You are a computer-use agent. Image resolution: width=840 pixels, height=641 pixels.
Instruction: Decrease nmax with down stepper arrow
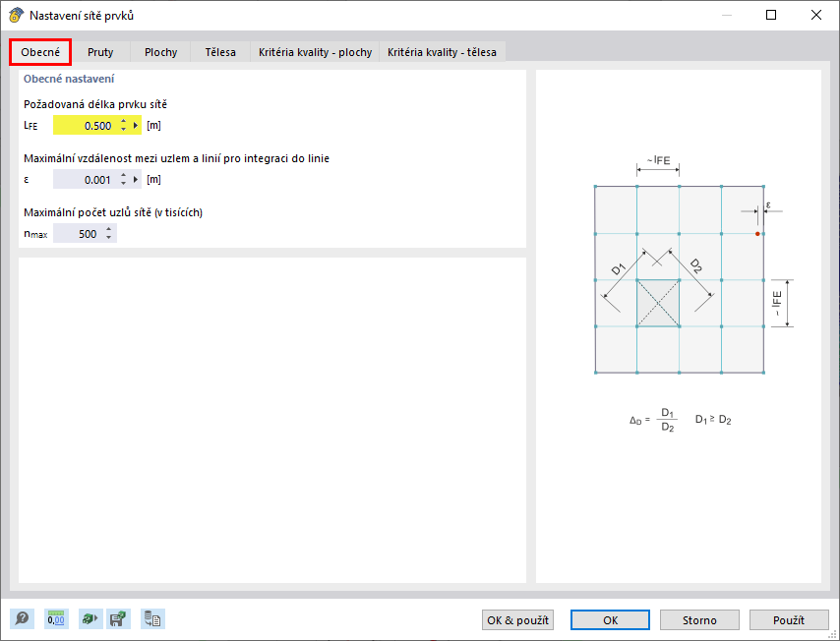[109, 238]
